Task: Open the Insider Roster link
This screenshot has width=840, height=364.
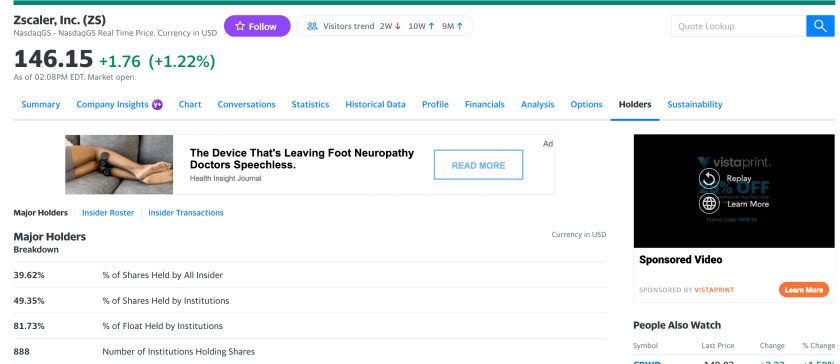Action: tap(108, 213)
